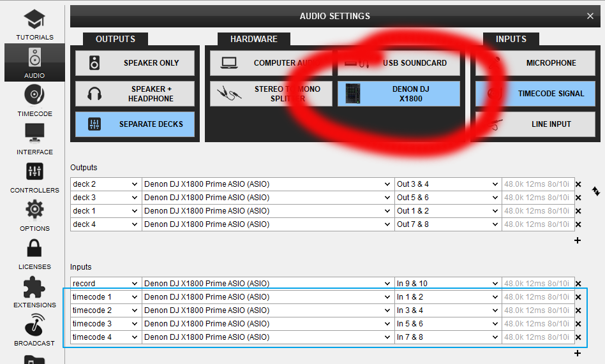Open the deck 4 source dropdown
The image size is (605, 364).
tap(106, 224)
